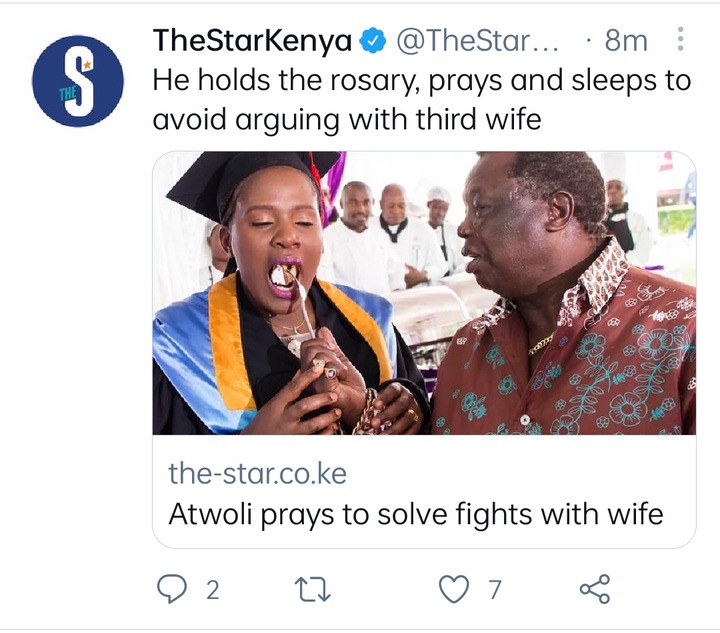Screen dimensions: 720x633
Task: Retweet this TheStarKenya post
Action: click(x=312, y=589)
